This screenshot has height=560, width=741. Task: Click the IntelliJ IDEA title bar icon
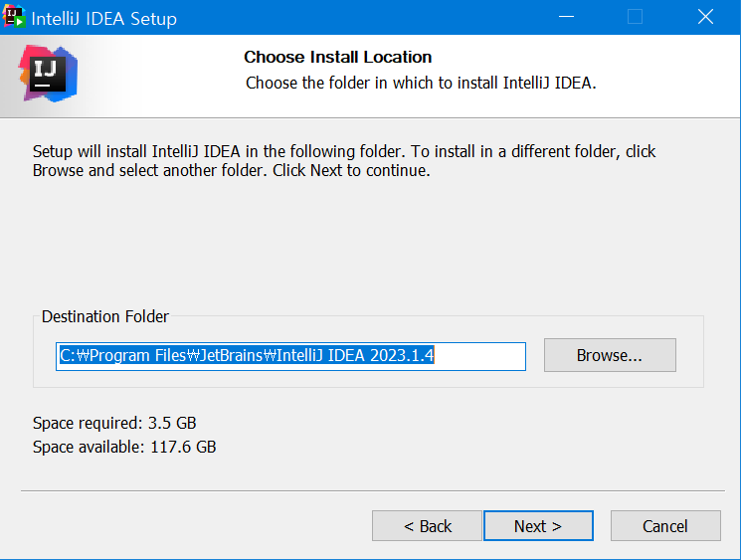[14, 17]
